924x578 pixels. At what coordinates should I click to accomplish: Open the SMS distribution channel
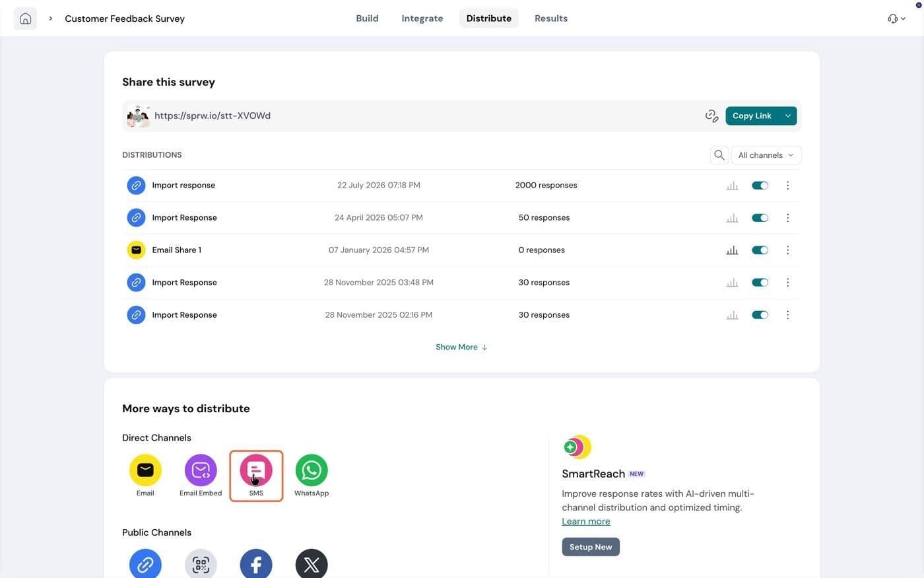click(256, 470)
